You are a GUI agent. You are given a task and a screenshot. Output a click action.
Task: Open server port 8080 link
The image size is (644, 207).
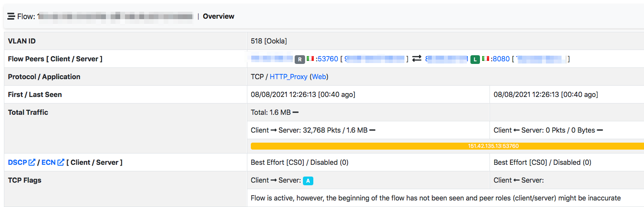[501, 59]
